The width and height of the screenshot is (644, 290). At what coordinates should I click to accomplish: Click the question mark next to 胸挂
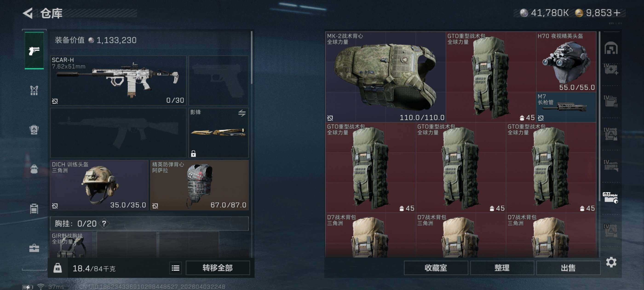point(104,223)
